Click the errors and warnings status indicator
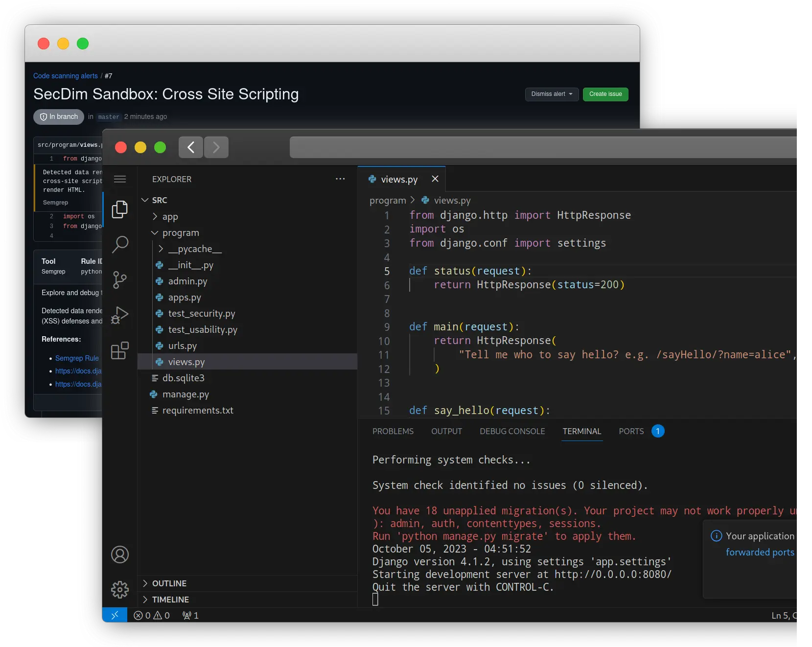Viewport: 812px width, 647px height. point(151,615)
